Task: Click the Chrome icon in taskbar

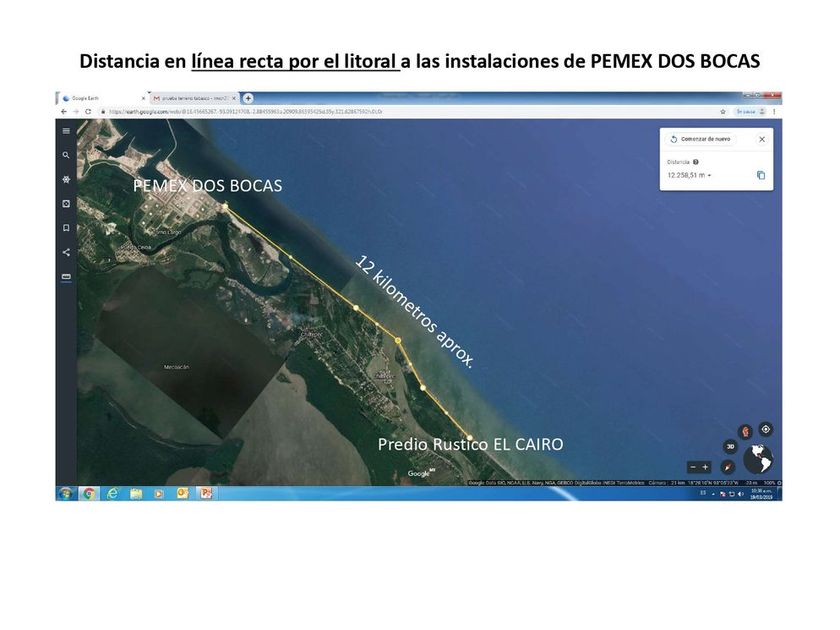Action: (x=89, y=493)
